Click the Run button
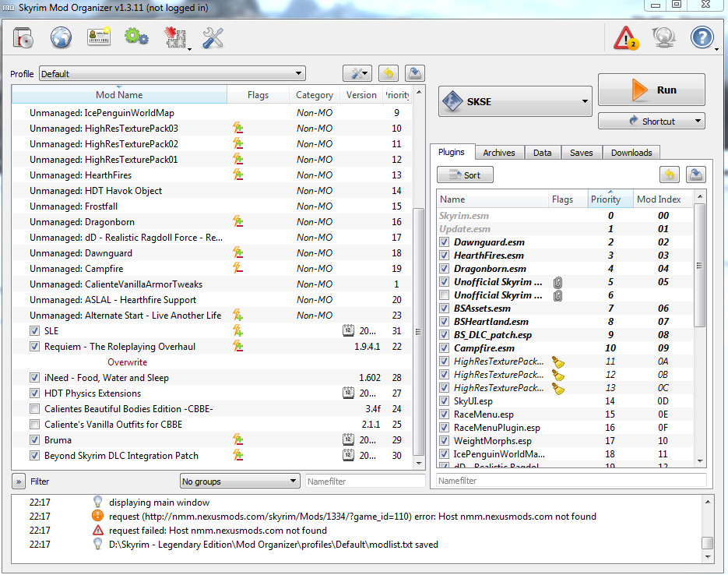 [x=652, y=90]
